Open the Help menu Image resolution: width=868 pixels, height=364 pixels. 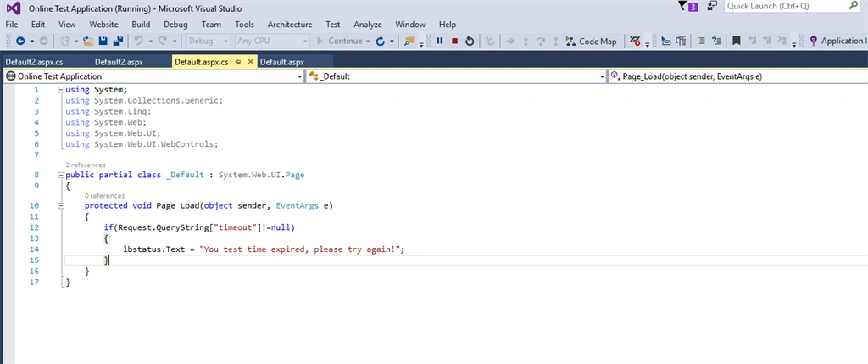point(448,25)
